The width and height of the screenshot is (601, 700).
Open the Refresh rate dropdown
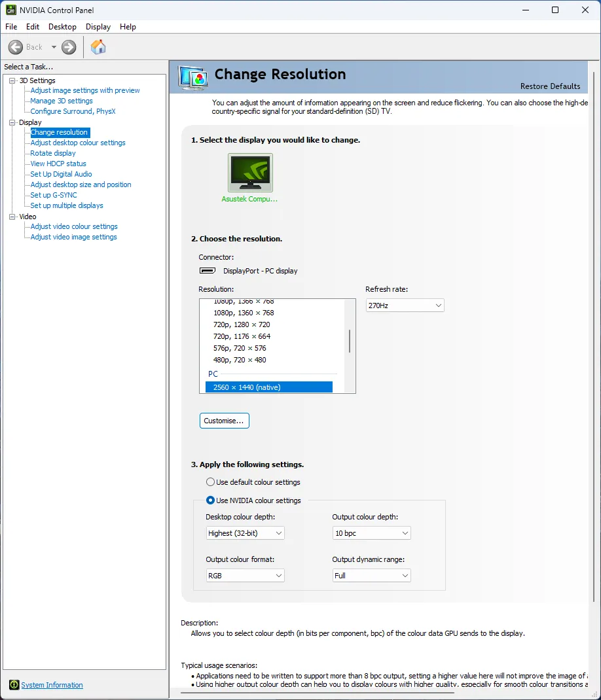point(405,306)
